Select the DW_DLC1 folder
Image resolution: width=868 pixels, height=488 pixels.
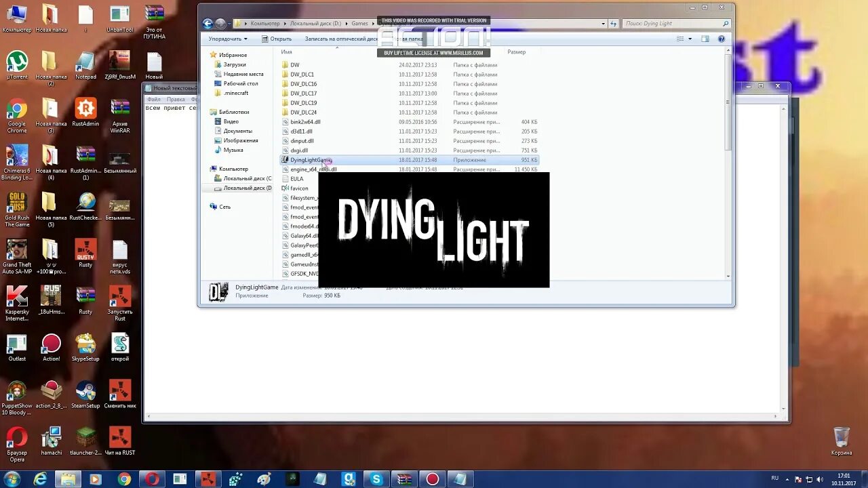point(302,75)
